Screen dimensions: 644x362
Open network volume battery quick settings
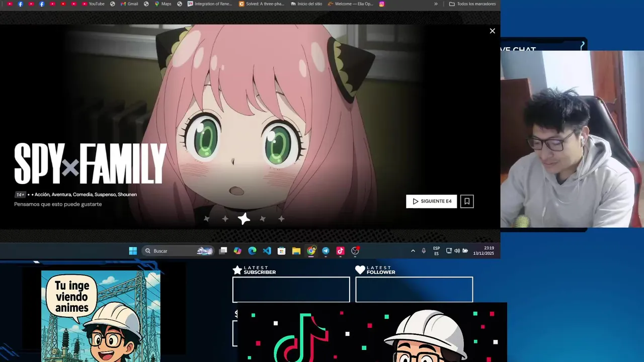point(457,251)
